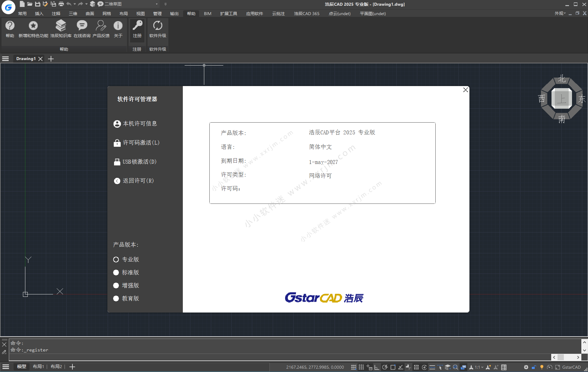Image resolution: width=588 pixels, height=372 pixels.
Task: Select USB锁激活(D) option
Action: [135, 162]
